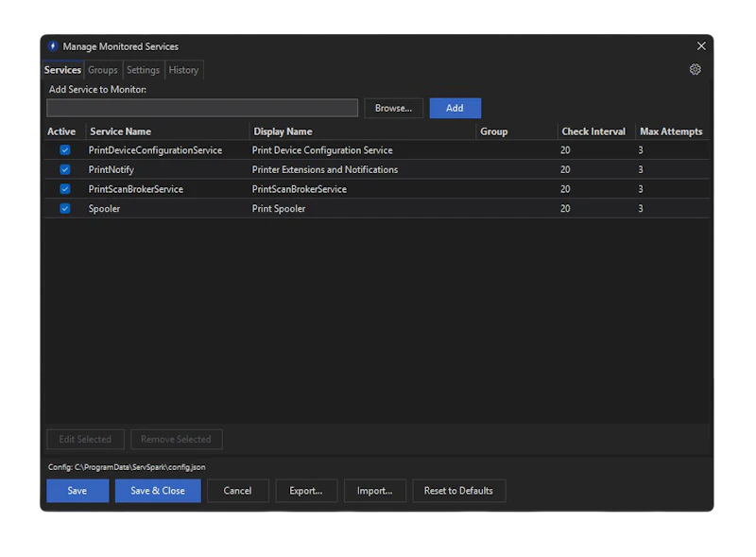
Task: Click the Group column header
Action: [x=516, y=131]
